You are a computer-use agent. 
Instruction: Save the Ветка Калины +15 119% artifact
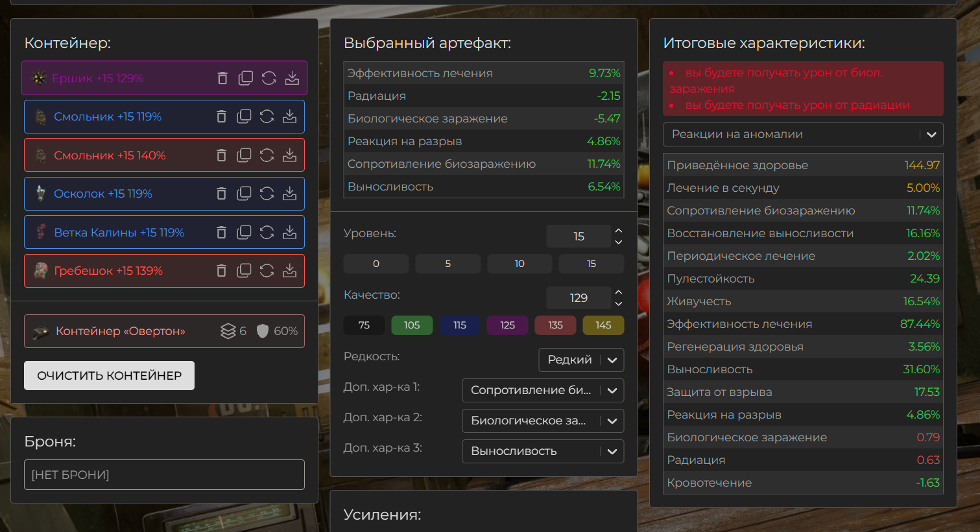[x=289, y=233]
